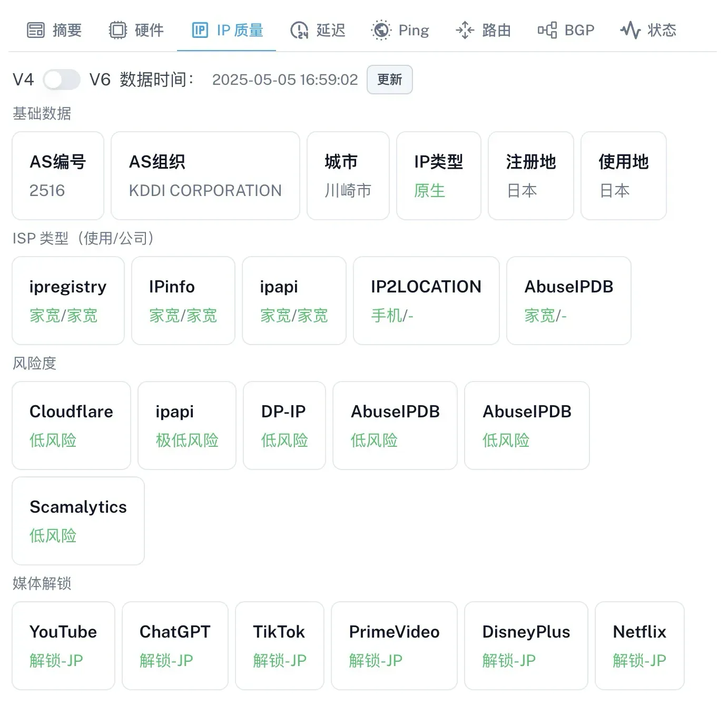Click the IPinfo 家宽/家宽 card
This screenshot has width=728, height=704.
click(183, 300)
